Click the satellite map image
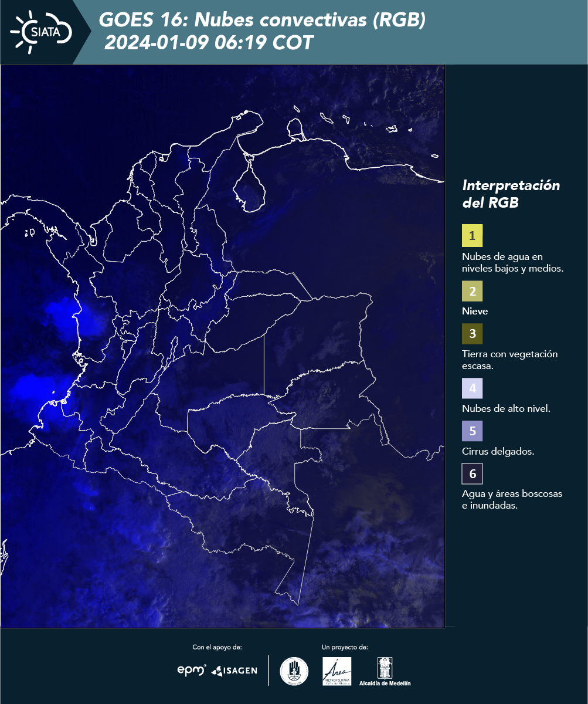This screenshot has width=588, height=704. [223, 346]
